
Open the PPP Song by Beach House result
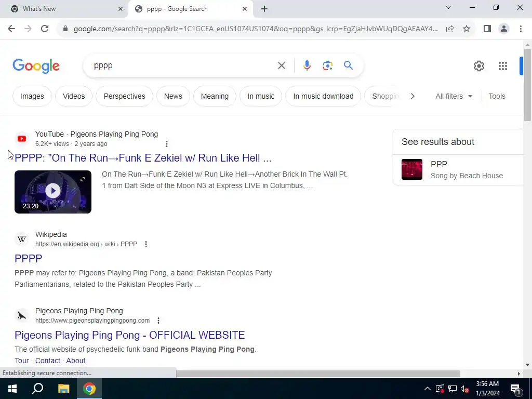(458, 170)
